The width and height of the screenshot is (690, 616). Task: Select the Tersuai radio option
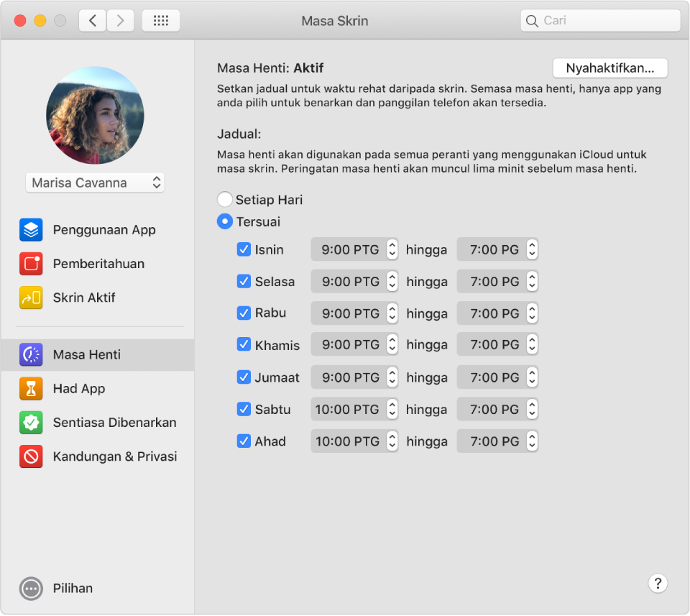tap(225, 222)
